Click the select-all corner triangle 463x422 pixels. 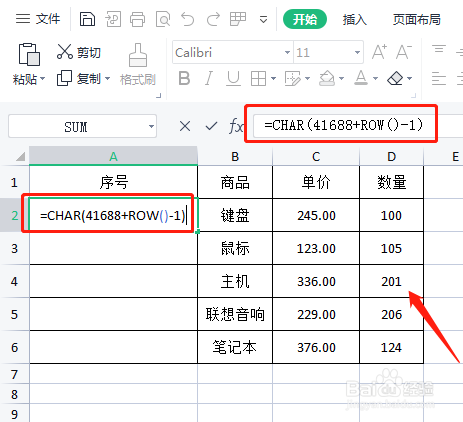pyautogui.click(x=20, y=156)
